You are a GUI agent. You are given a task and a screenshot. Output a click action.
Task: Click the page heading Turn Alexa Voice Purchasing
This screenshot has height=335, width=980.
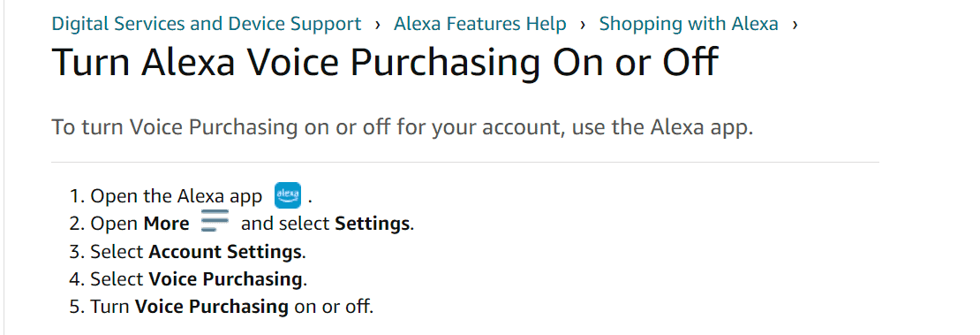pos(384,61)
